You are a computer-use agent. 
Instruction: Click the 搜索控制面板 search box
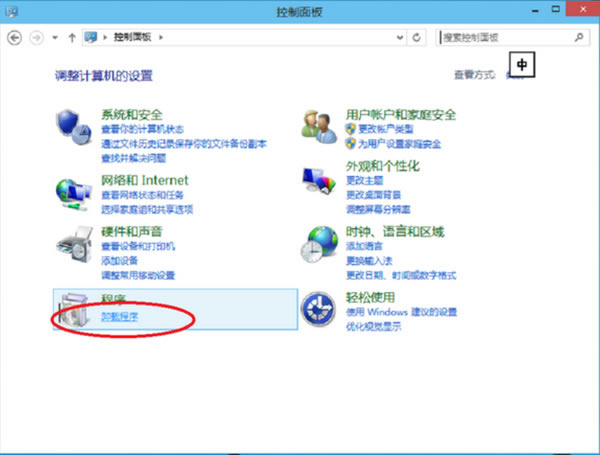tap(505, 37)
